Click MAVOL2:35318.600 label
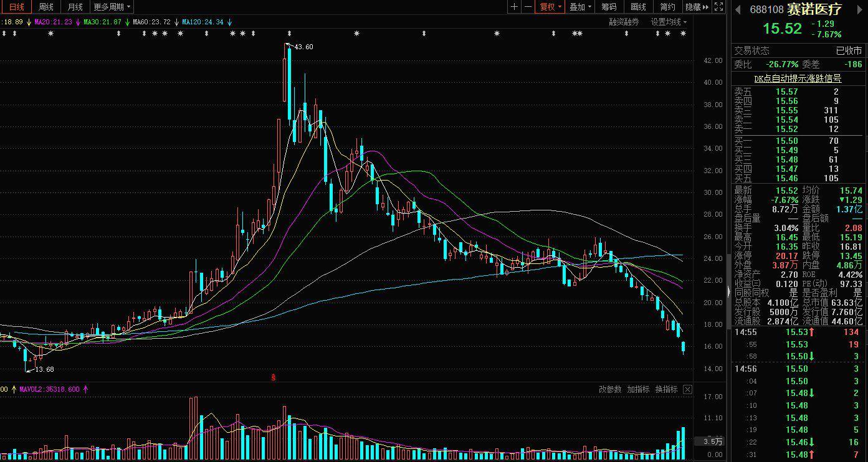The width and height of the screenshot is (868, 462). pyautogui.click(x=50, y=389)
